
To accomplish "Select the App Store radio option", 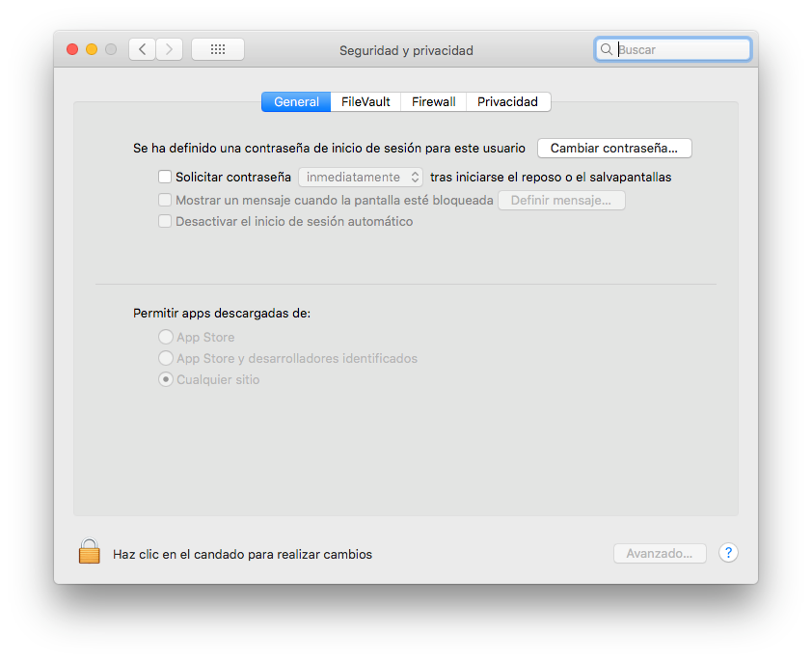I will tap(166, 337).
